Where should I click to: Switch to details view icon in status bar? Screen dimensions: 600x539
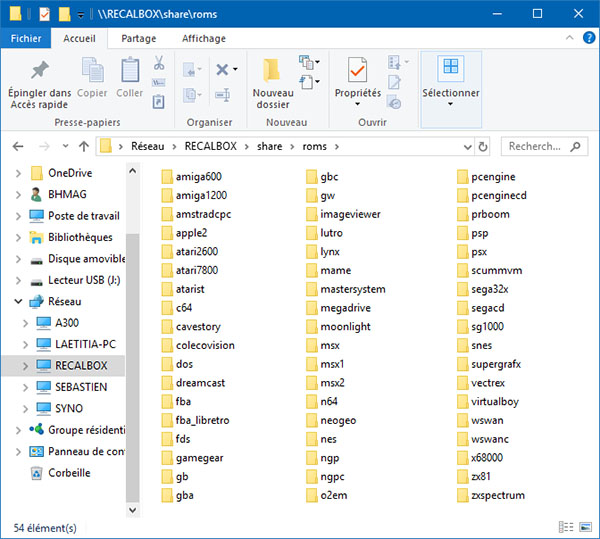tap(566, 527)
